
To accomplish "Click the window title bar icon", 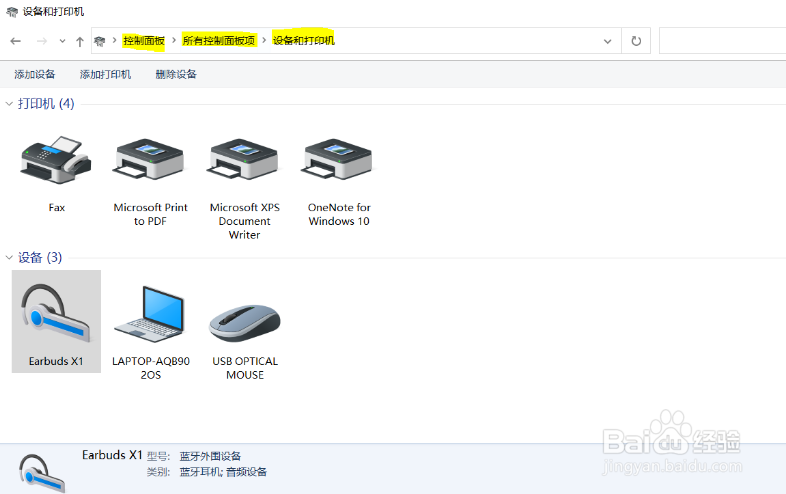I will tap(12, 12).
